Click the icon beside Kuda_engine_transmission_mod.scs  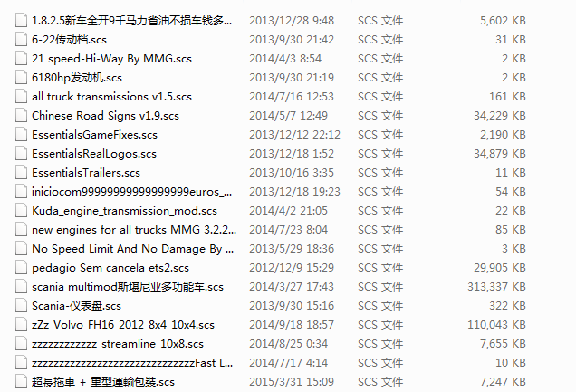click(x=22, y=210)
